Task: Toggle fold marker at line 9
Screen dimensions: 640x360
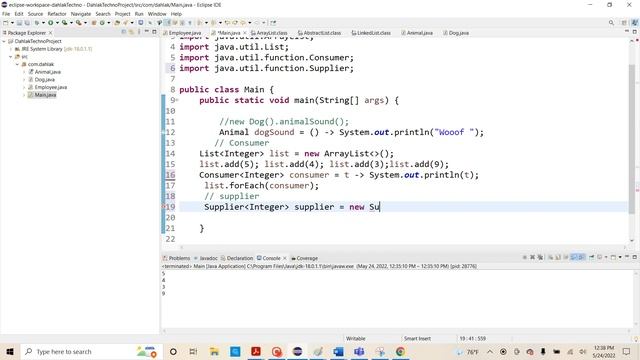Action: tap(177, 100)
